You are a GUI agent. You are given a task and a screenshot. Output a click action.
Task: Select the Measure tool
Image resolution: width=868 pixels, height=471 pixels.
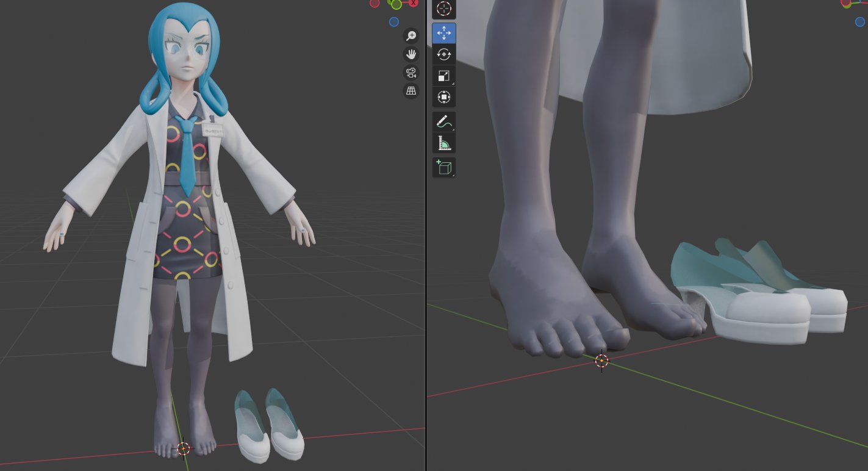coord(443,143)
